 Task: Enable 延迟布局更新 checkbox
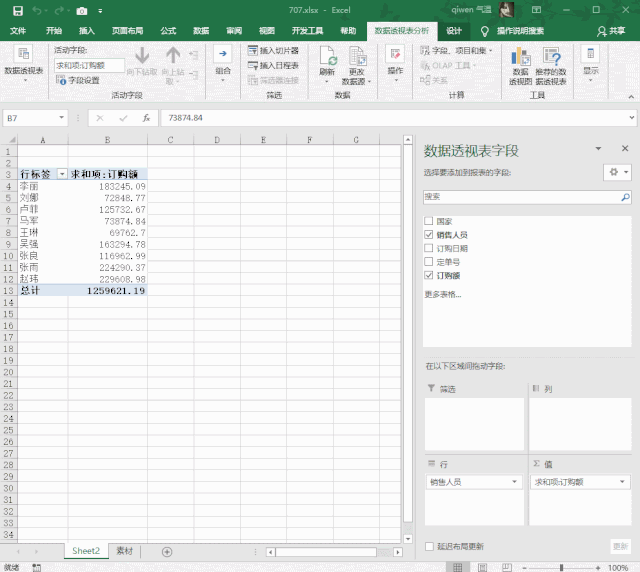[x=429, y=546]
